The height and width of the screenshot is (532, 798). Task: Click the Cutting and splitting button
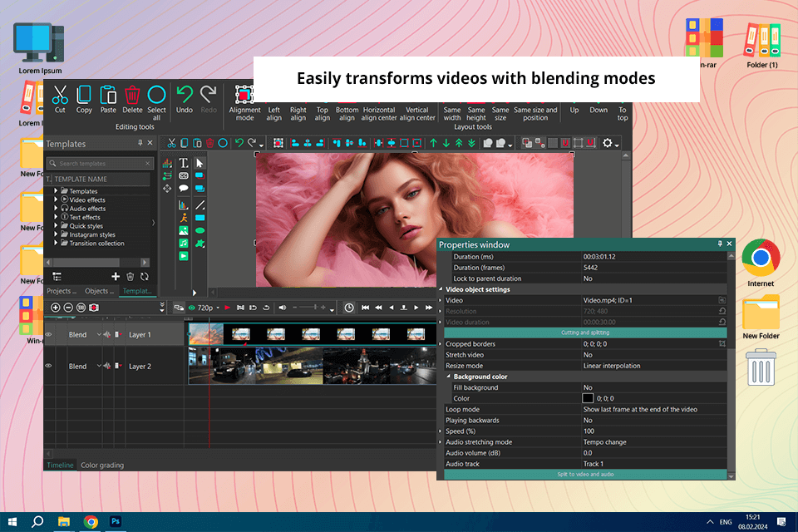pyautogui.click(x=585, y=332)
